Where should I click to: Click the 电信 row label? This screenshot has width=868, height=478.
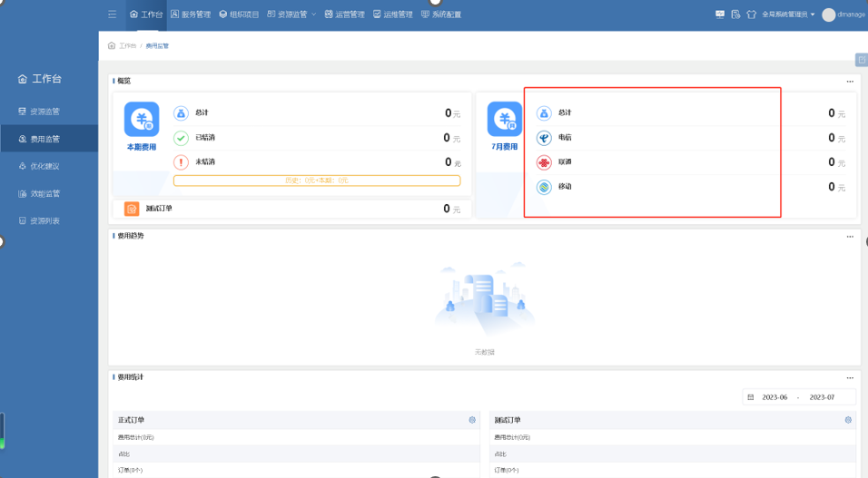tap(565, 137)
